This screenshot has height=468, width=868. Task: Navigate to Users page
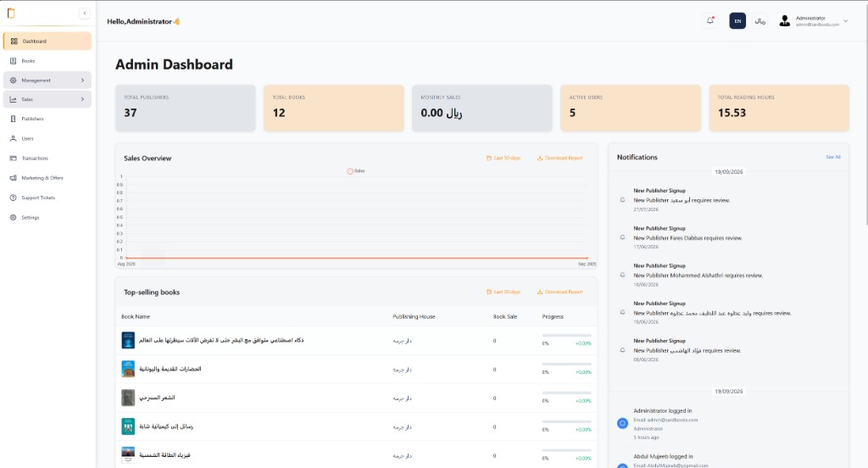pos(47,138)
